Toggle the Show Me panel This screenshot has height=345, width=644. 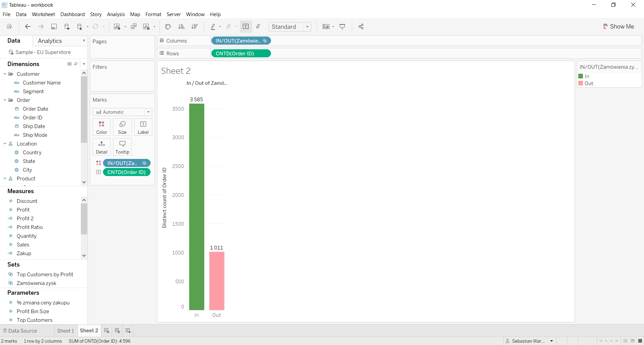[x=618, y=26]
